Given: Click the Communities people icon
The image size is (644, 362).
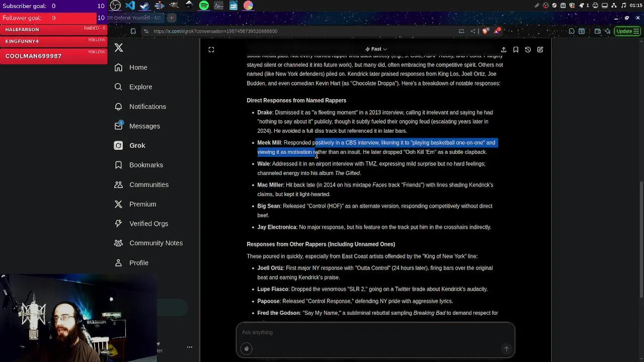Looking at the screenshot, I should pyautogui.click(x=118, y=185).
